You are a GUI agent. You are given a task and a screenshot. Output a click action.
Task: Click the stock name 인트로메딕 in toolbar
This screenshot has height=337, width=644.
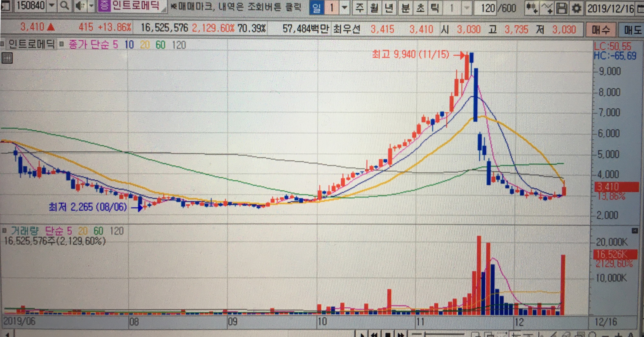pyautogui.click(x=136, y=5)
